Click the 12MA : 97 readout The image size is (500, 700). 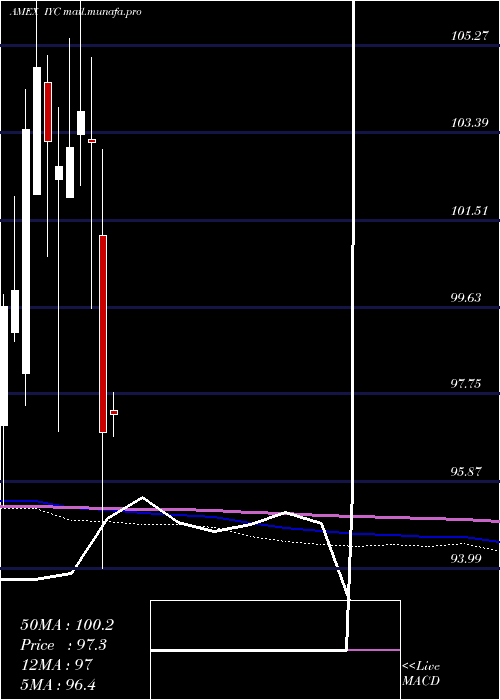click(56, 665)
